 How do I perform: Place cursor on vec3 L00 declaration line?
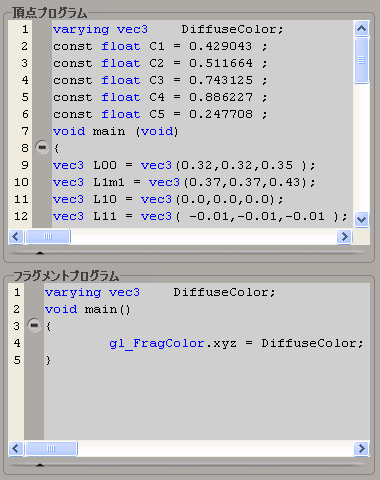tap(184, 165)
